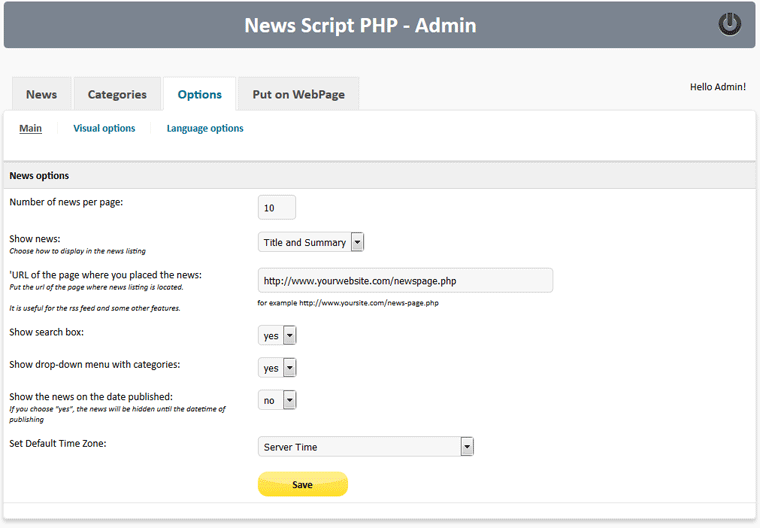Open the Show search box dropdown

tap(277, 336)
